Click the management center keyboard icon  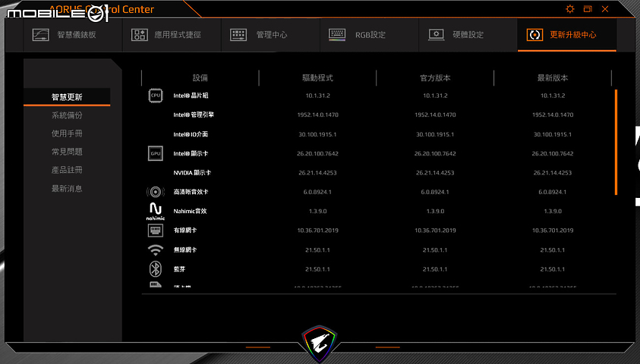click(x=238, y=35)
